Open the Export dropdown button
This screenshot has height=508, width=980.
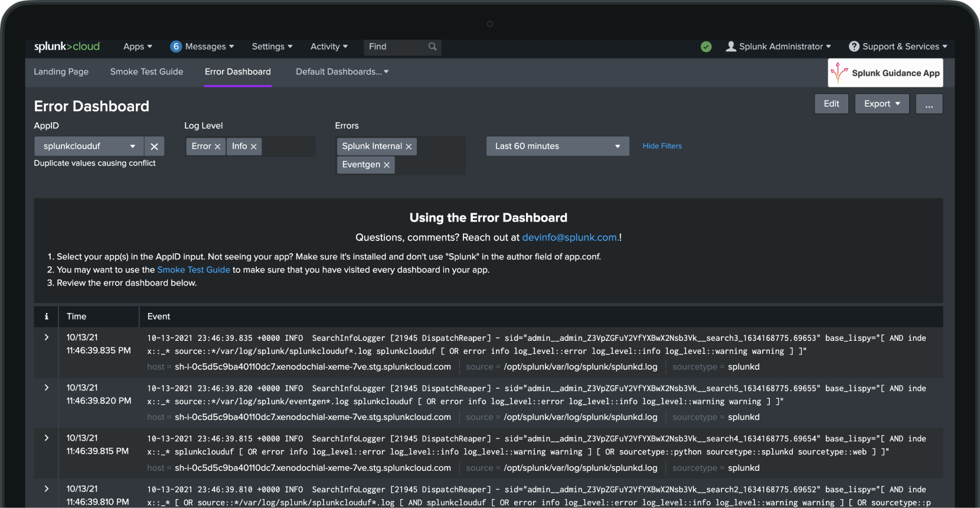pos(882,104)
